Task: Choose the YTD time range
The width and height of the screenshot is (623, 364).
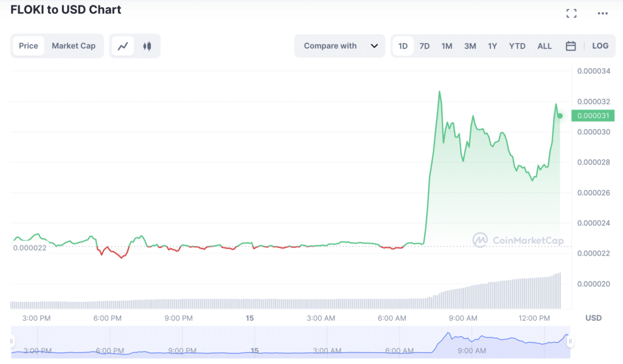Action: pos(517,46)
